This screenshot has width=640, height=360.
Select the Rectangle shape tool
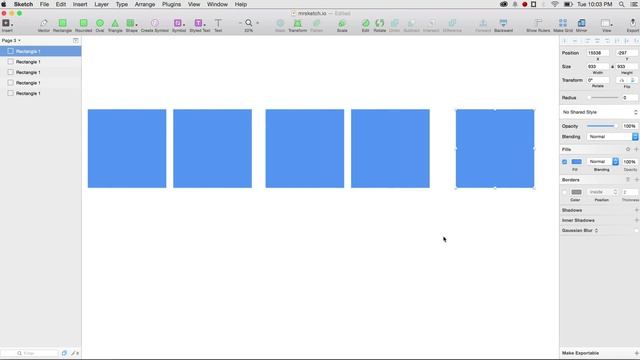tap(62, 25)
